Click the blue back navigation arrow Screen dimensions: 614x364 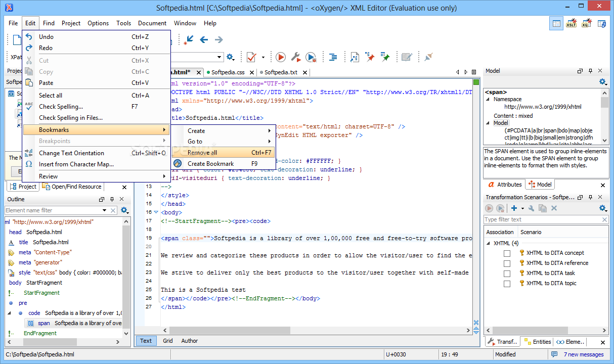tap(204, 39)
